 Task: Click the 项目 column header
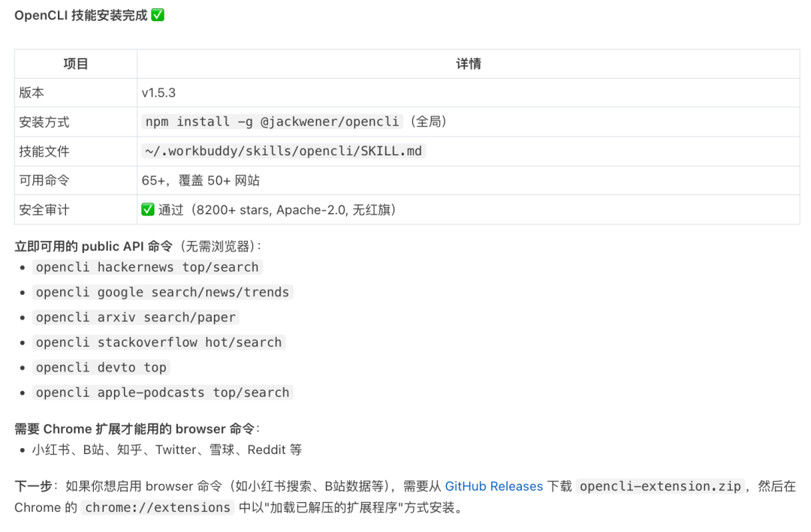tap(76, 64)
